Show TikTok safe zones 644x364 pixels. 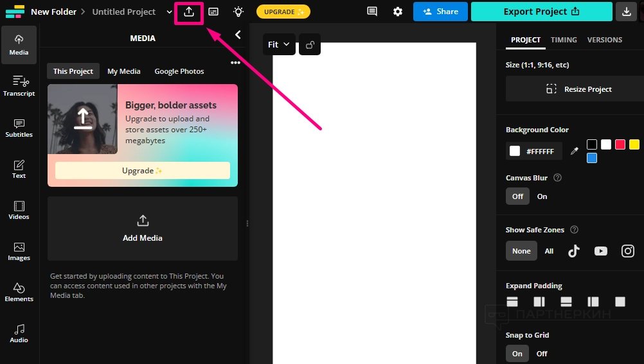click(x=574, y=251)
